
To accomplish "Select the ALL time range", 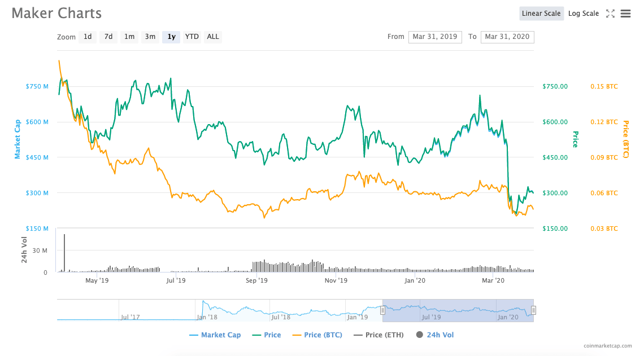I will 212,37.
